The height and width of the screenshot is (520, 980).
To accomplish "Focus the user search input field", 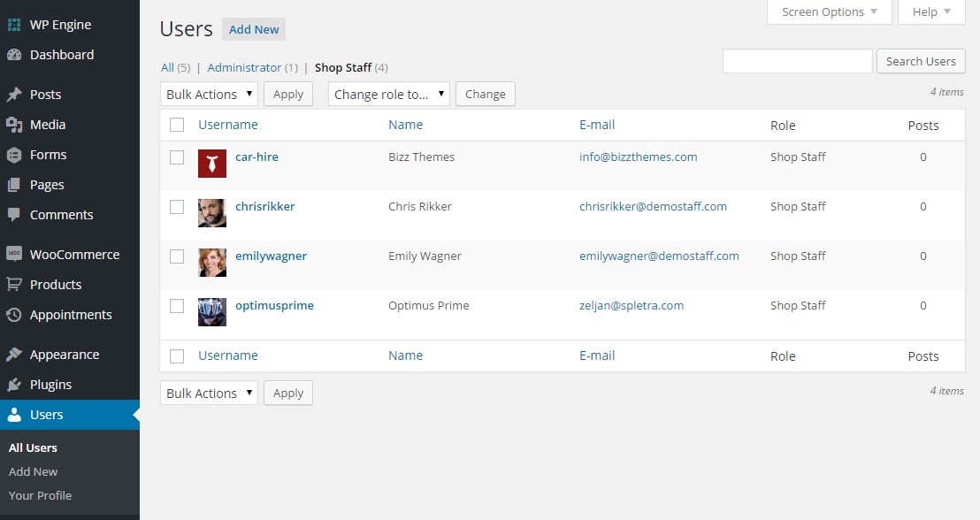I will point(798,61).
